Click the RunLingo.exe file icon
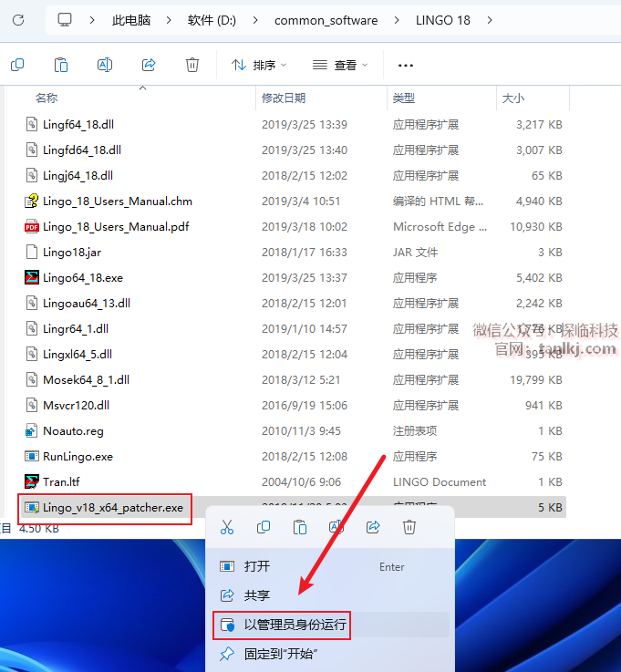 (x=32, y=457)
